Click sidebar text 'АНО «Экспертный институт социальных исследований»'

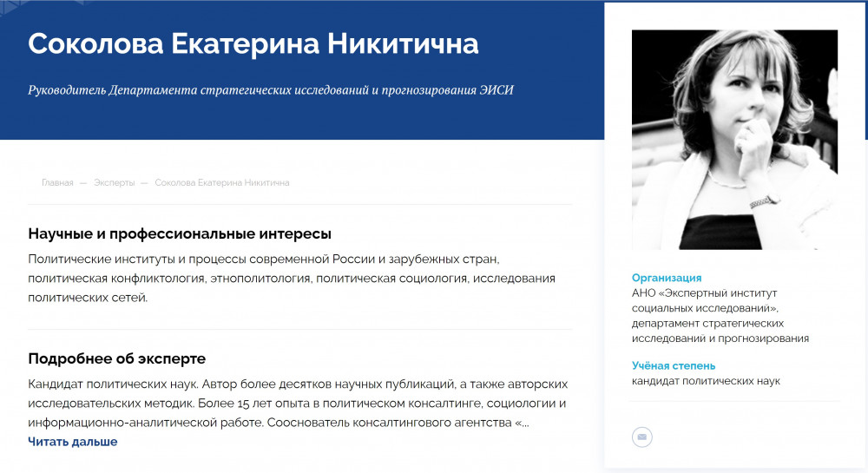tap(705, 300)
